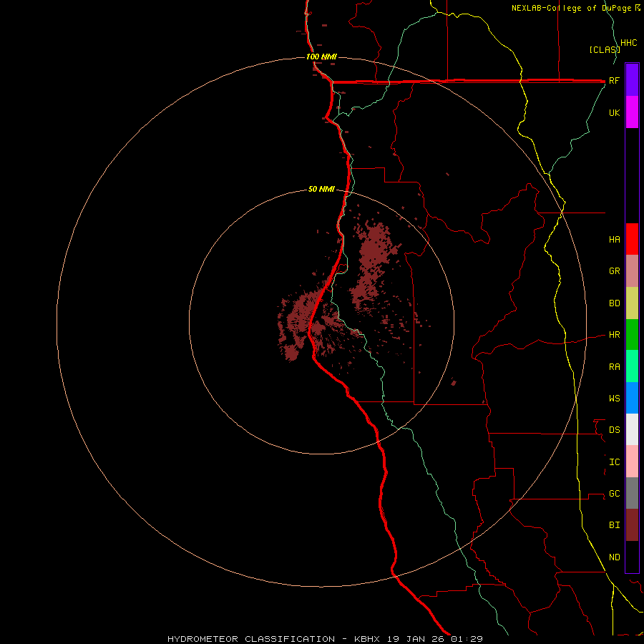Click the BD yellow legend swatch

632,303
